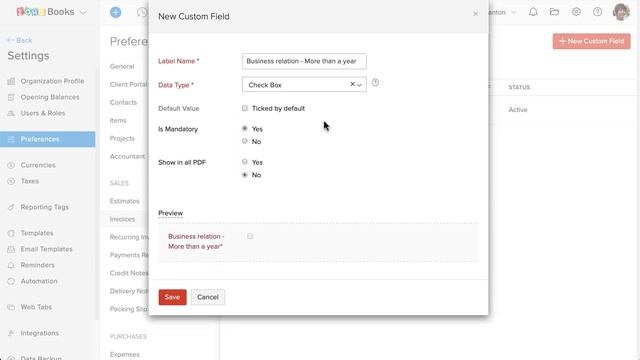640x360 pixels.
Task: Open the Data Type dropdown
Action: (x=304, y=84)
